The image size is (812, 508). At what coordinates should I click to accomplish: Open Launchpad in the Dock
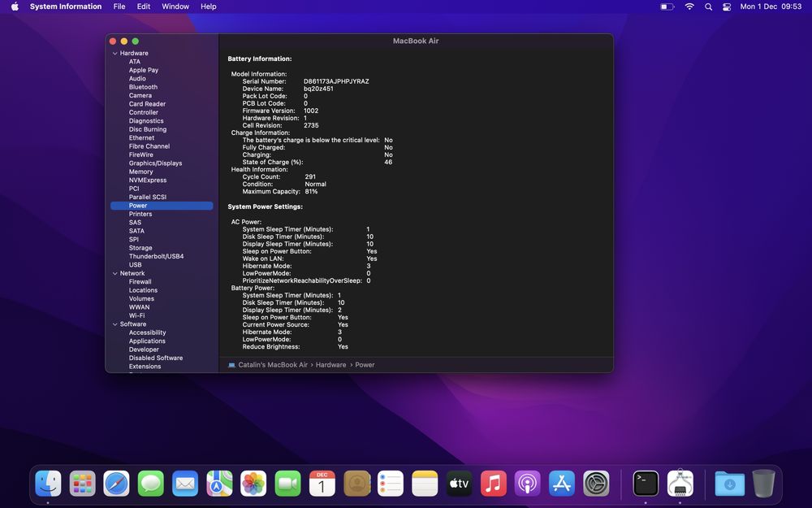82,483
